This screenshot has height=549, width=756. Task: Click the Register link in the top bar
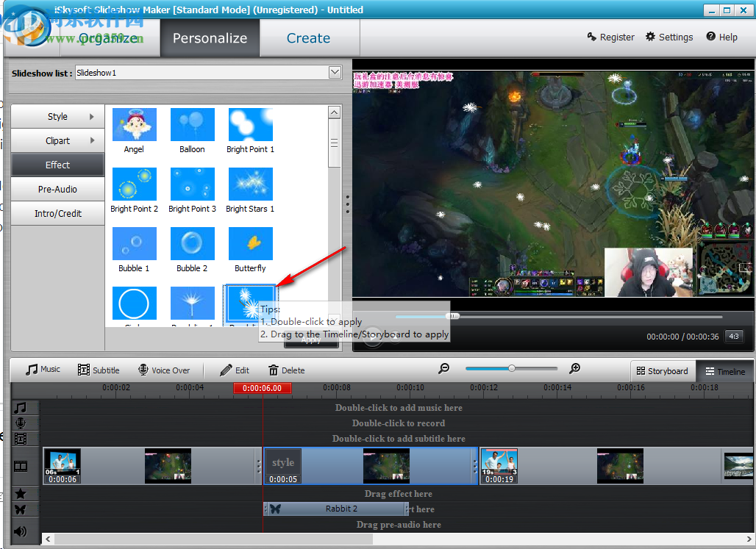pos(611,37)
